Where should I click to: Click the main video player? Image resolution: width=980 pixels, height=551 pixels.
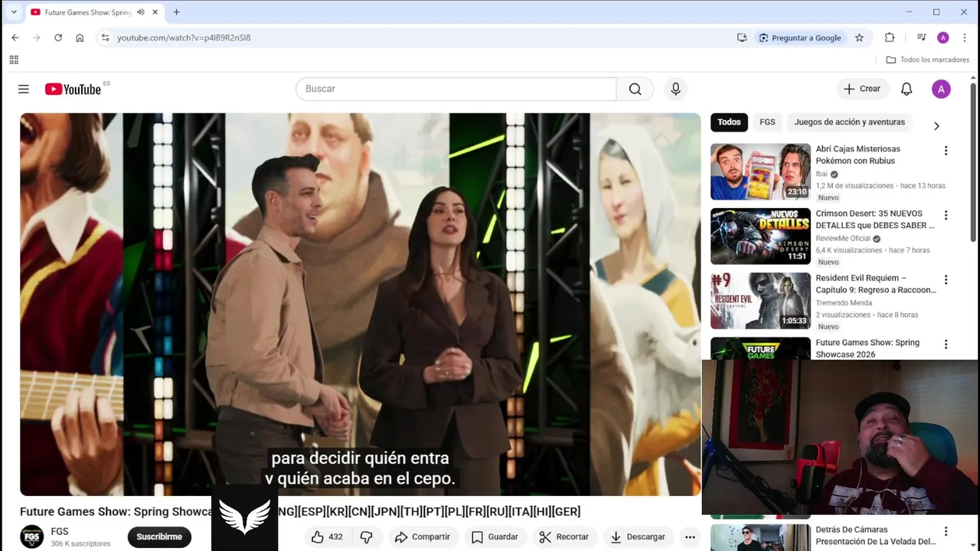point(360,305)
